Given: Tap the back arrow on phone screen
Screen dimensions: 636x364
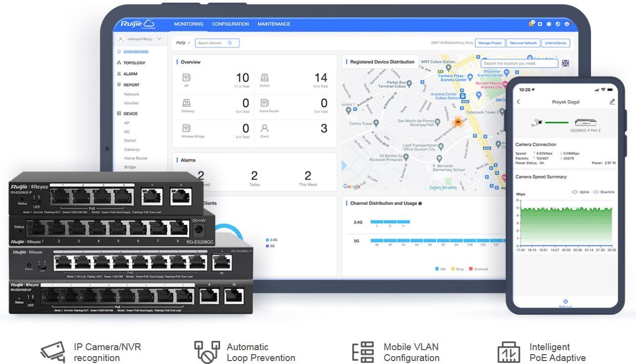Looking at the screenshot, I should [x=518, y=102].
